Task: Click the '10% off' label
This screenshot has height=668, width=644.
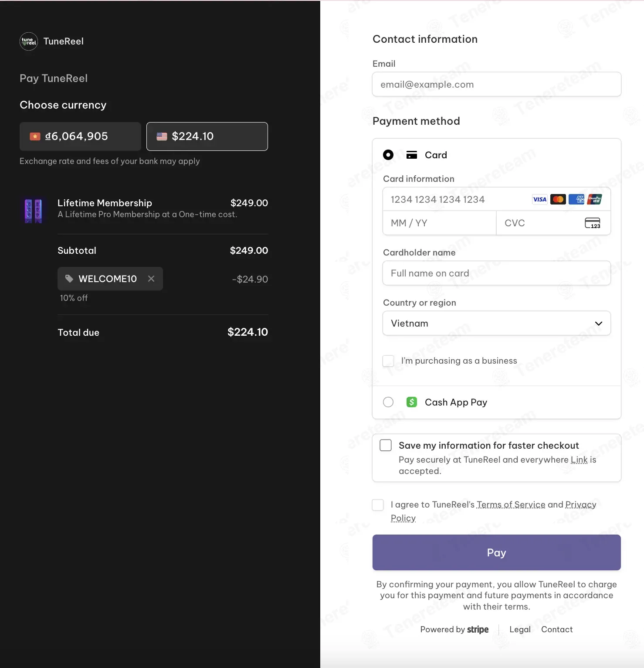Action: click(74, 298)
